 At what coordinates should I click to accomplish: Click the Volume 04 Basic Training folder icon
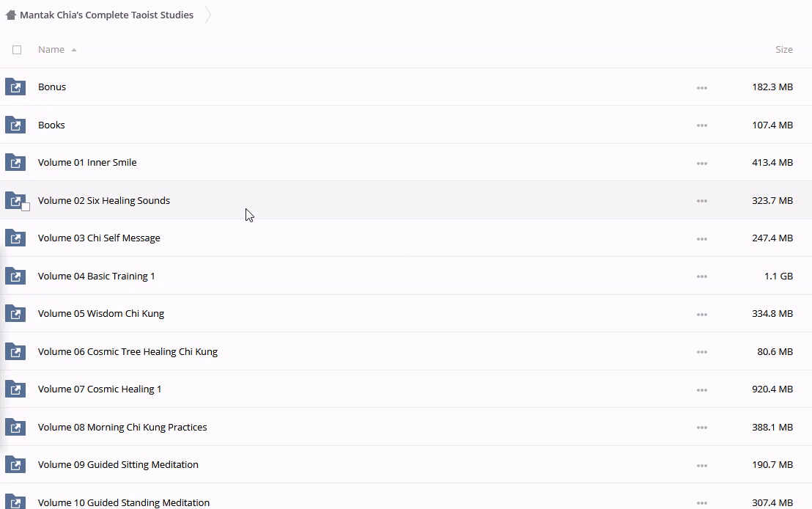[15, 277]
